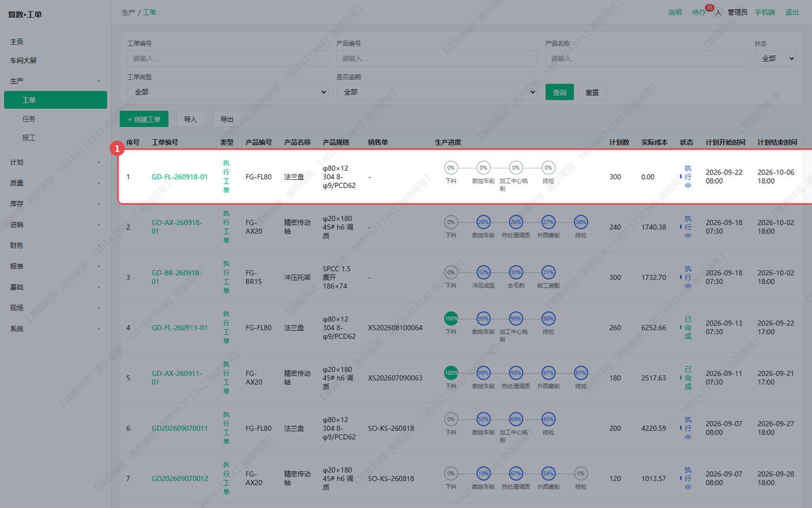Open work order GD202609070011
Image resolution: width=812 pixels, height=508 pixels.
click(x=180, y=428)
